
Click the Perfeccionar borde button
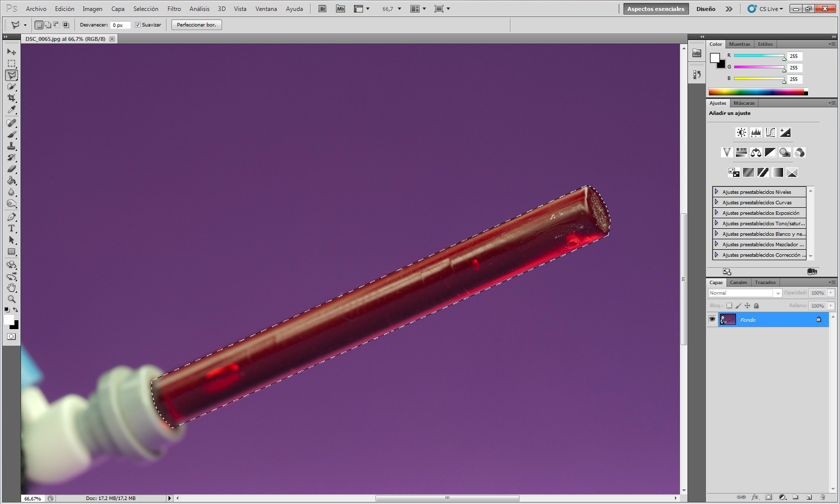(x=196, y=25)
